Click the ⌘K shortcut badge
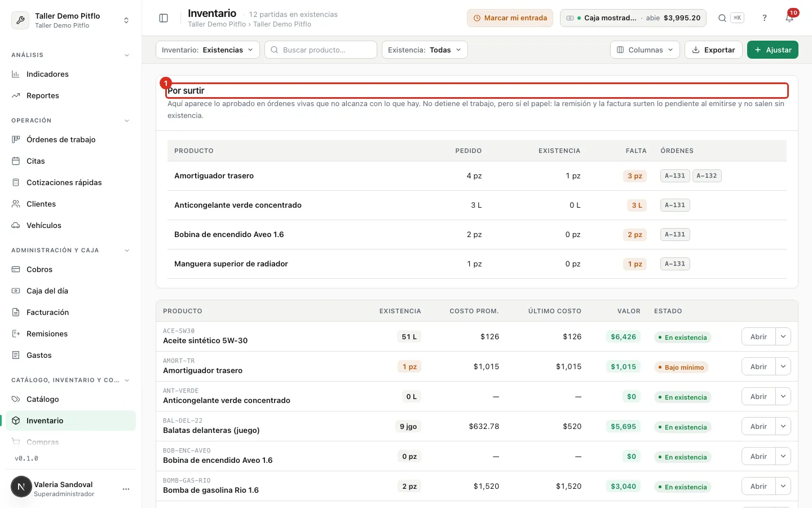812x508 pixels. click(x=737, y=18)
